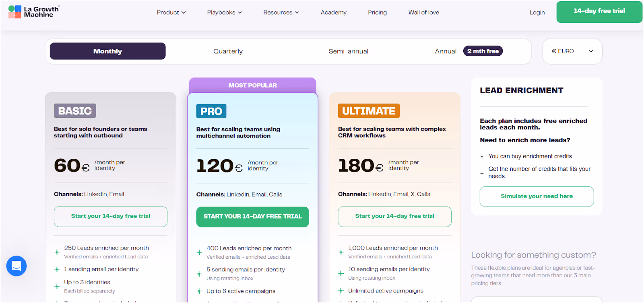Viewport: 644px width, 303px height.
Task: Click plus icon beside 10 sending emails
Action: (341, 273)
